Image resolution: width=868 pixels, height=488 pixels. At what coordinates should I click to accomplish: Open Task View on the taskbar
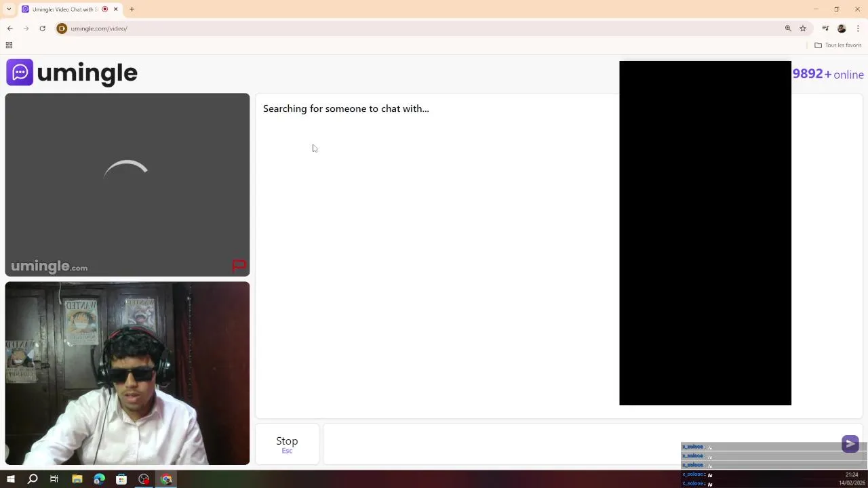(x=54, y=479)
